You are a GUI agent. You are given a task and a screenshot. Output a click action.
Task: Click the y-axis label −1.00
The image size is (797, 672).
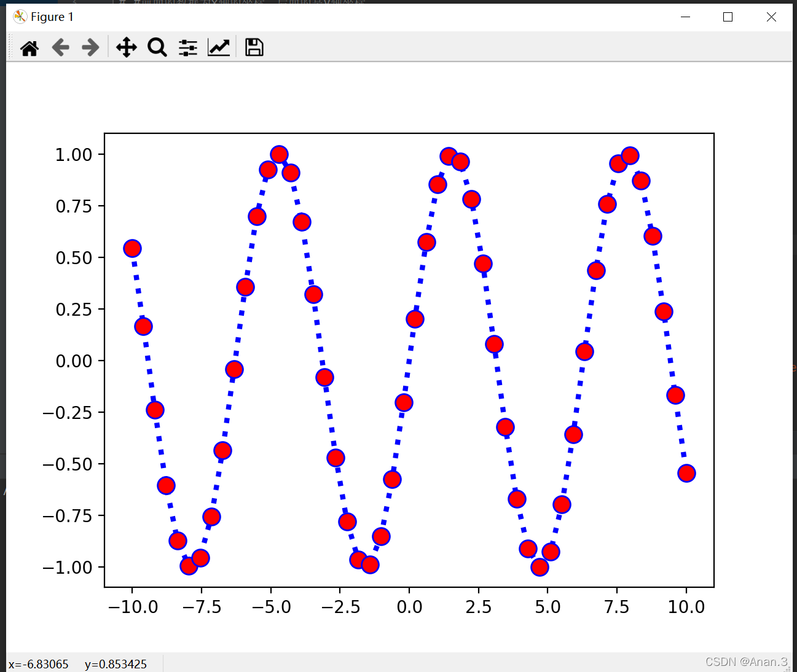pyautogui.click(x=68, y=568)
